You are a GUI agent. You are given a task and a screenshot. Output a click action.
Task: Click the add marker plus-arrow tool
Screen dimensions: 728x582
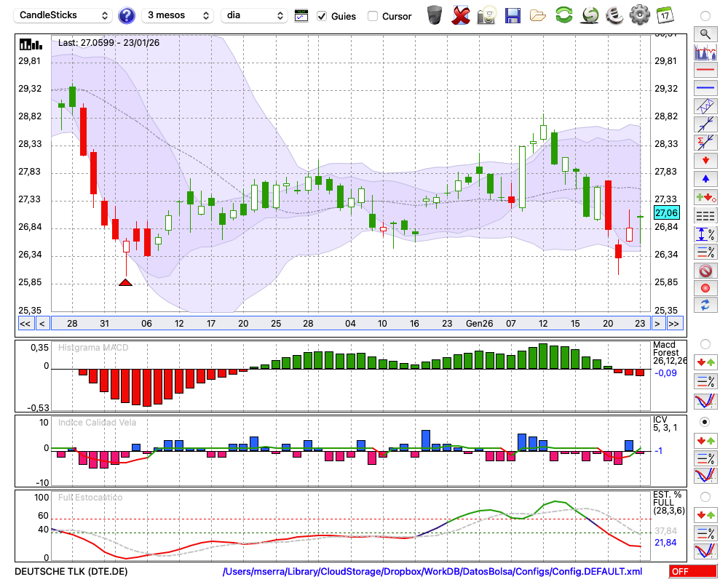click(x=705, y=197)
